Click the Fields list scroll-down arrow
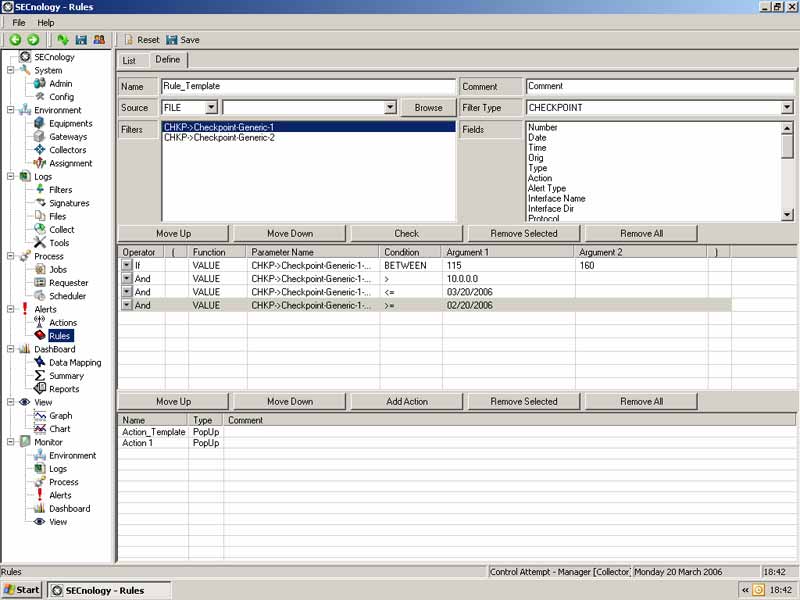Viewport: 800px width, 600px height. [x=787, y=215]
